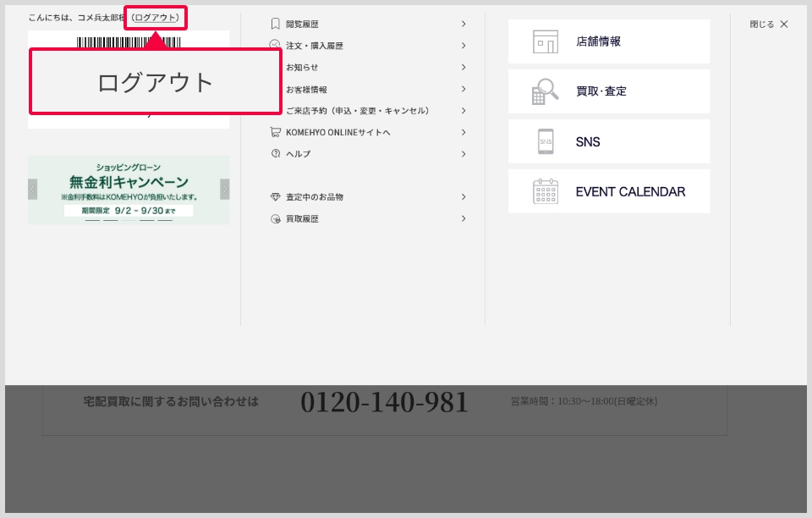Click the member barcode image
812x518 pixels.
click(129, 41)
